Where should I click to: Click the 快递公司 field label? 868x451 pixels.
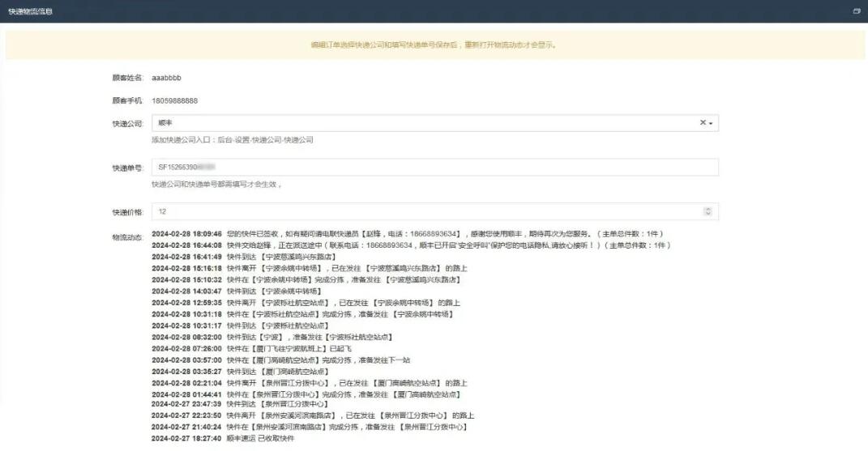click(127, 123)
